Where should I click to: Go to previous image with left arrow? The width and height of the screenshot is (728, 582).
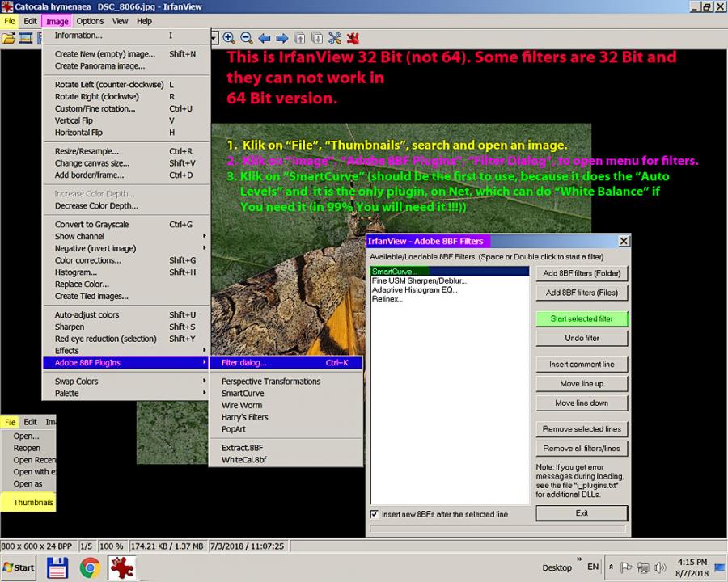pos(265,38)
